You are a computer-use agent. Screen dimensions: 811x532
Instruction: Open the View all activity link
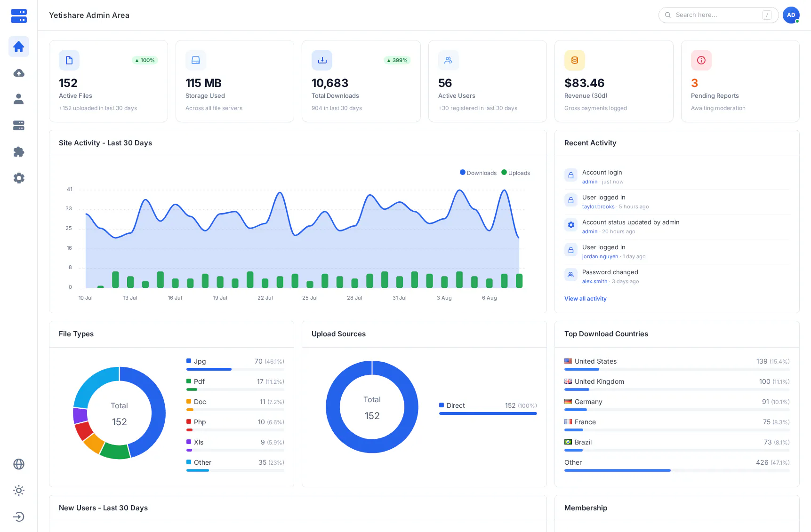pos(586,299)
